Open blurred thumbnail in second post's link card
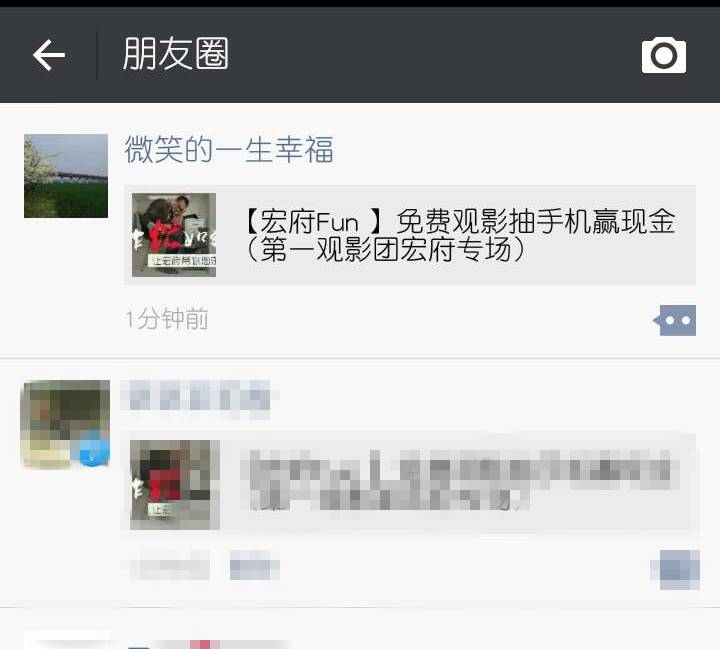This screenshot has width=720, height=649. (175, 485)
